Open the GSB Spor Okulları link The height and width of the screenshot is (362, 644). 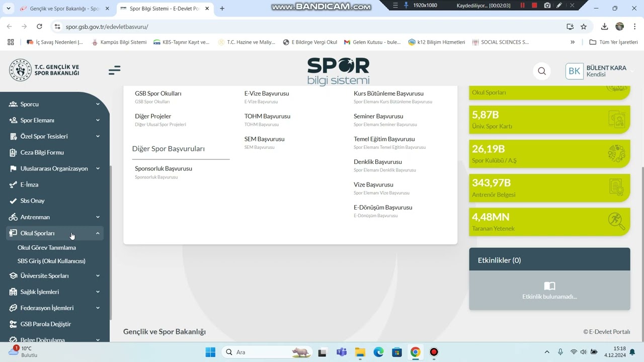(x=158, y=94)
